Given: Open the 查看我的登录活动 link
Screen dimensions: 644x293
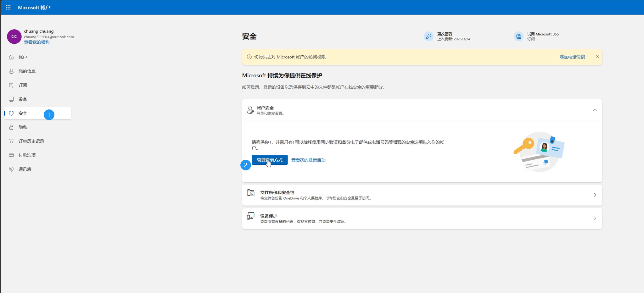Looking at the screenshot, I should pyautogui.click(x=308, y=160).
